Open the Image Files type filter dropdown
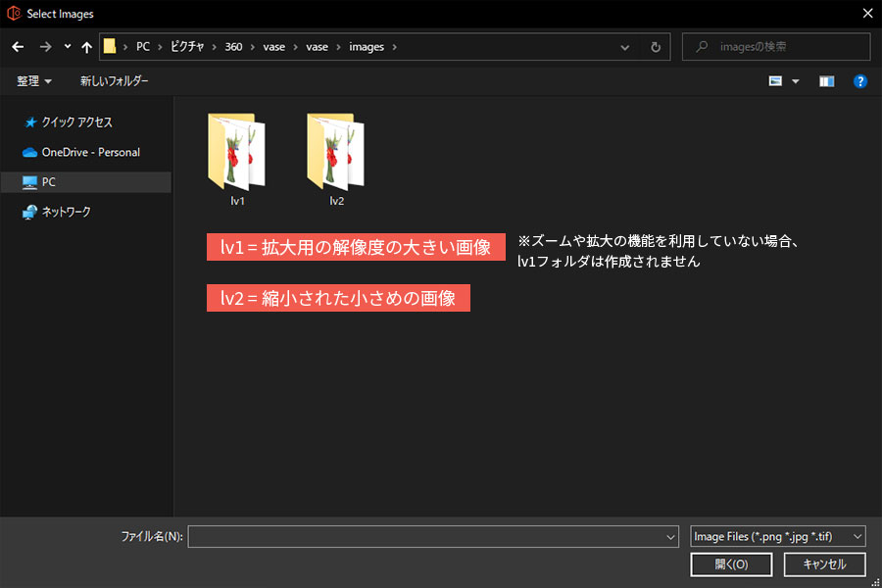 pos(777,536)
